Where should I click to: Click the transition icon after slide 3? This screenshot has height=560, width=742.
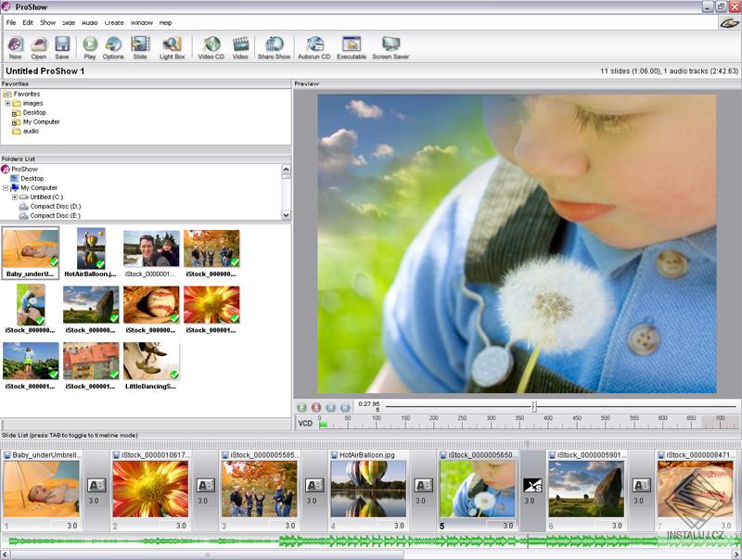[314, 485]
